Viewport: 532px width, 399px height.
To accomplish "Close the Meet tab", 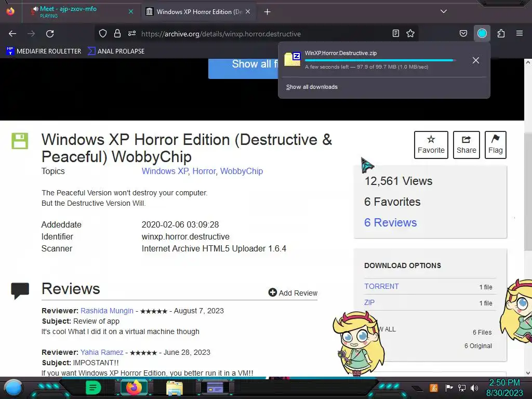I will pyautogui.click(x=131, y=11).
